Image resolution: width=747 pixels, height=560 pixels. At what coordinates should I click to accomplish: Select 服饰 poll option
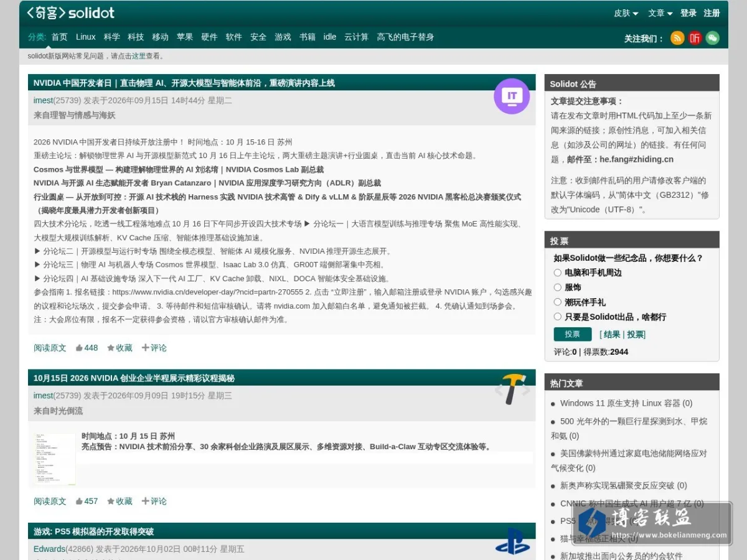click(558, 287)
